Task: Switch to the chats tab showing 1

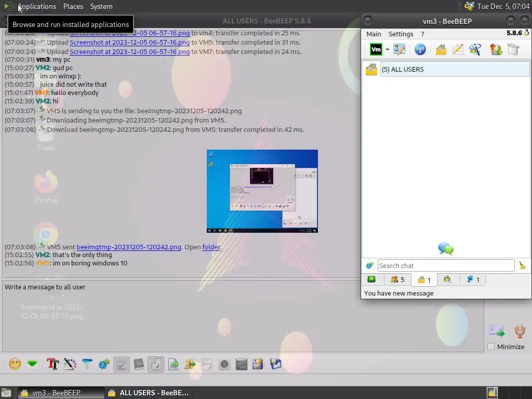Action: [424, 280]
